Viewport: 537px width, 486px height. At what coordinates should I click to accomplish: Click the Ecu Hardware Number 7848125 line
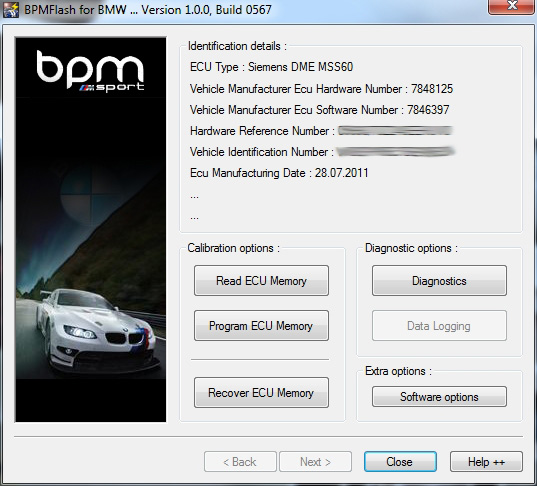tap(321, 89)
